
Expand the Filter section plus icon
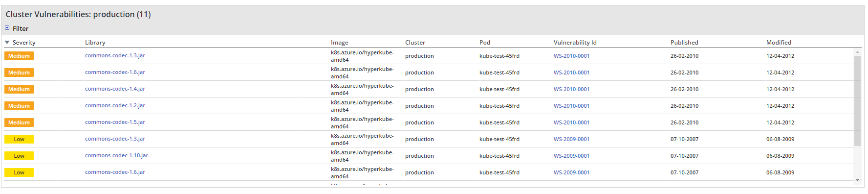(x=7, y=28)
